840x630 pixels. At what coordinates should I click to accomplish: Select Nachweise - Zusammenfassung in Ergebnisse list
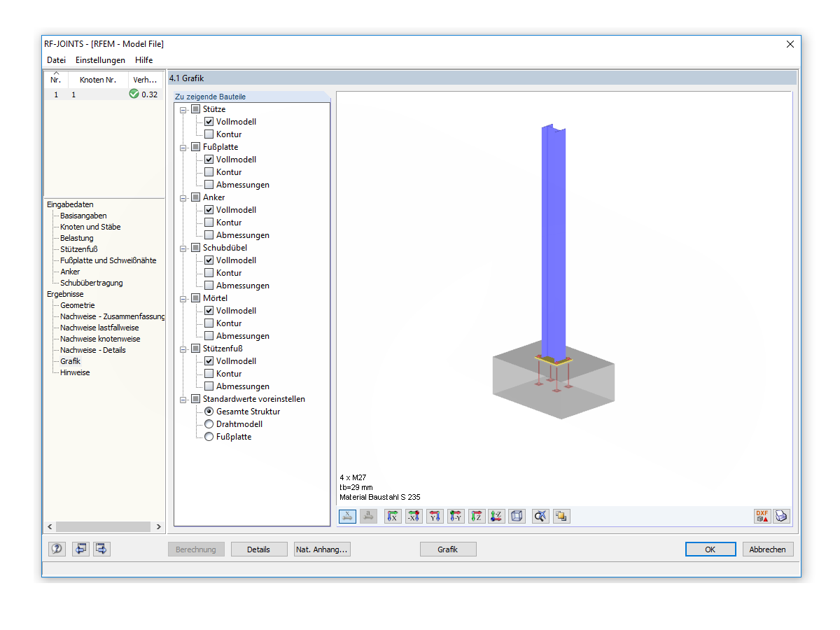[x=107, y=316]
